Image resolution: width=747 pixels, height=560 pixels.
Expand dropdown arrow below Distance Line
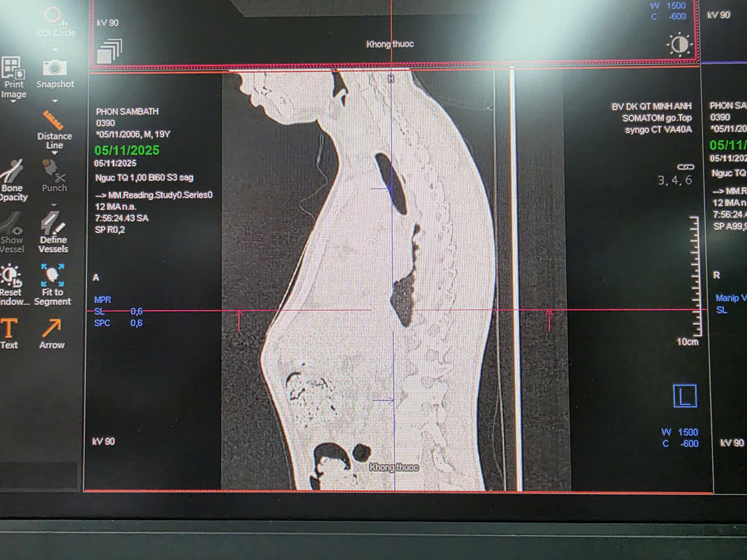(x=54, y=153)
